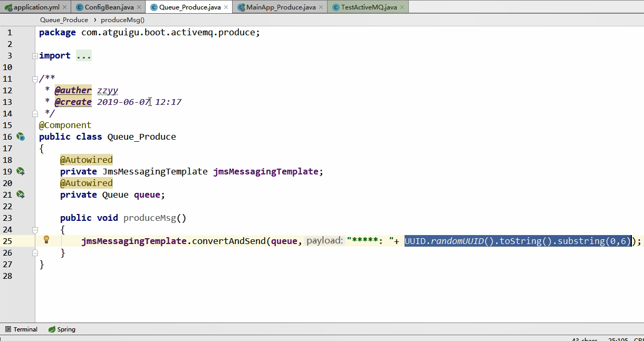Click the folded import ellipsis

click(84, 56)
